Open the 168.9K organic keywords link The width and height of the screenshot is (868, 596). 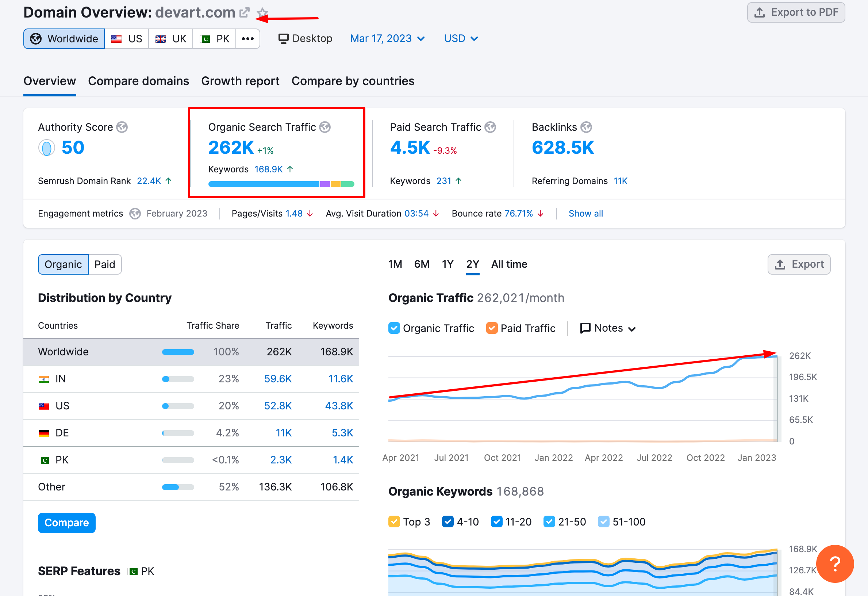pos(269,170)
